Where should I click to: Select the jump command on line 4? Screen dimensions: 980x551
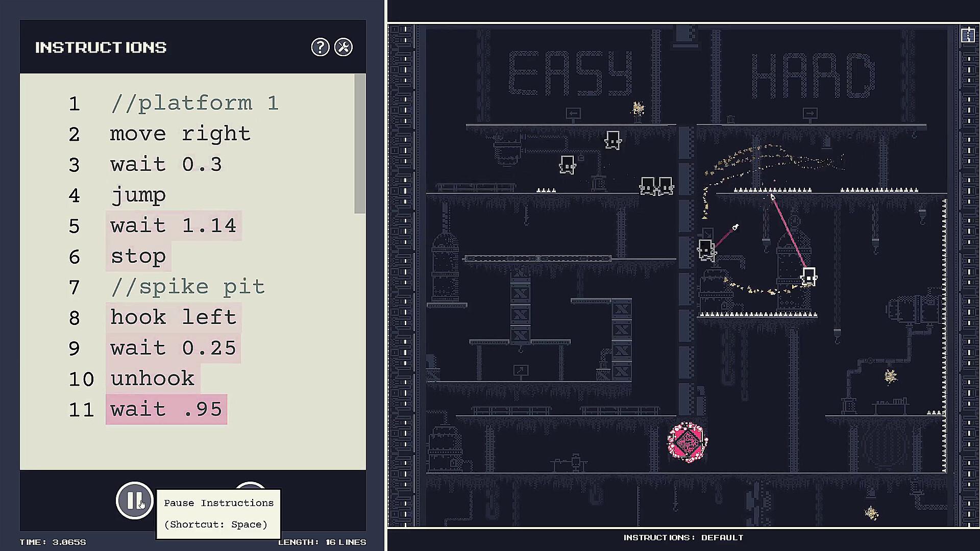click(139, 194)
